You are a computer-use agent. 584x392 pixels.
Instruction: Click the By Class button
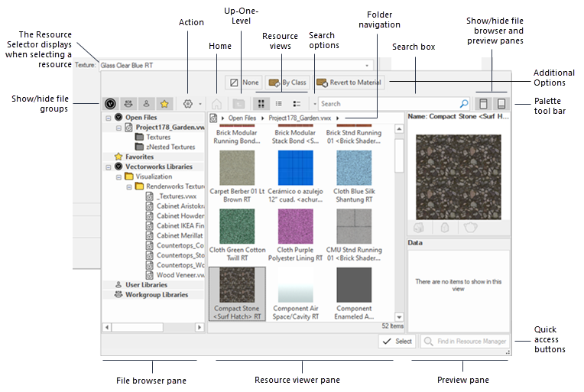click(287, 82)
